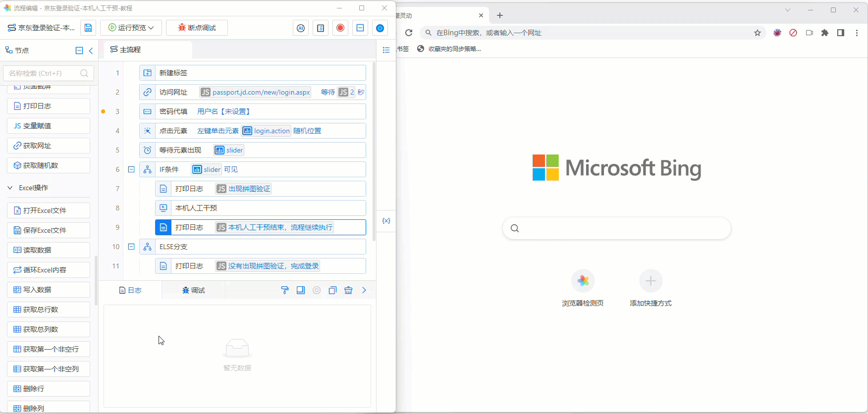Open 浏览器检测页 shortcut
Screen dimensions: 868x414
[583, 289]
